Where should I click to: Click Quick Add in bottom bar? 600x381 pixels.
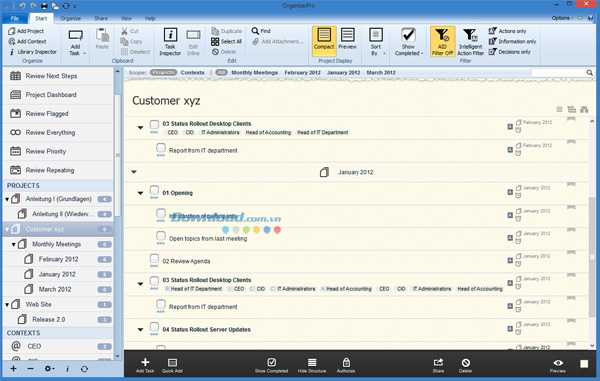pyautogui.click(x=172, y=365)
